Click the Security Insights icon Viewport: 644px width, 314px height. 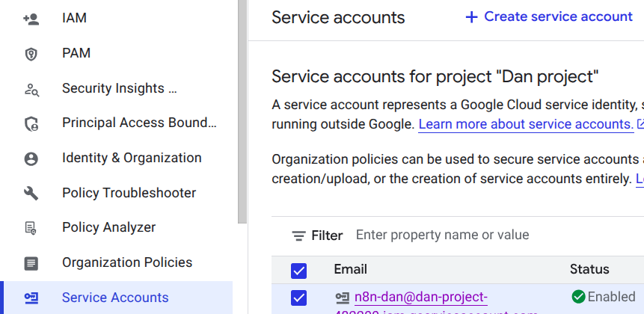(x=31, y=89)
